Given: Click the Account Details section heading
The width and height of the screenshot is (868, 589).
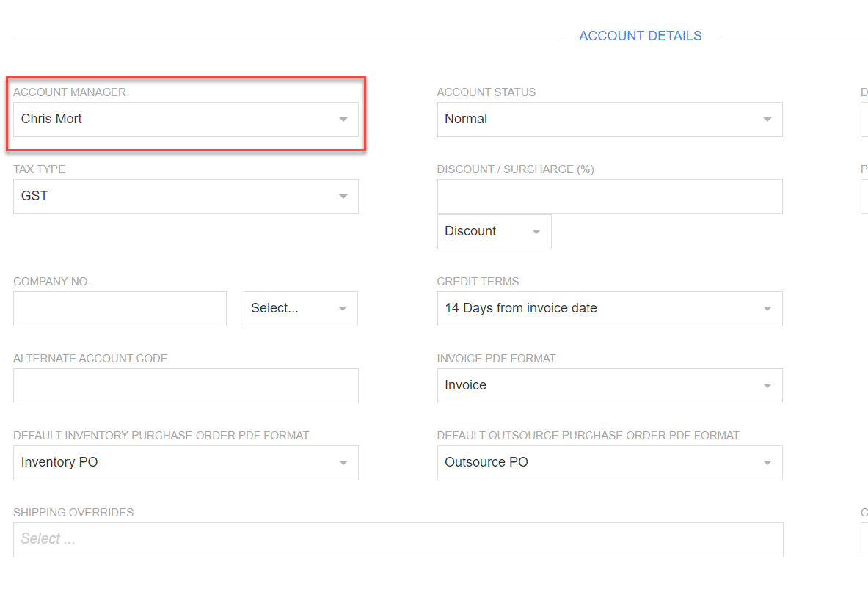Looking at the screenshot, I should point(640,36).
